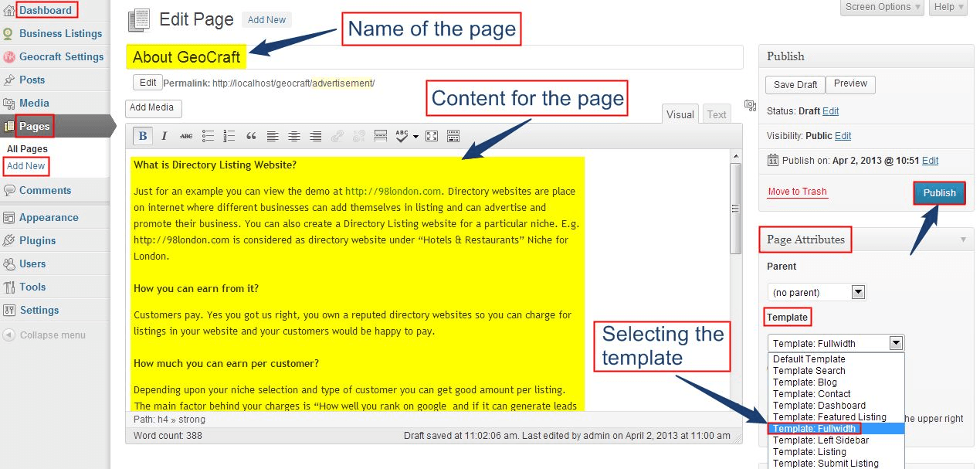Click the Preview button
The height and width of the screenshot is (469, 980).
point(850,84)
